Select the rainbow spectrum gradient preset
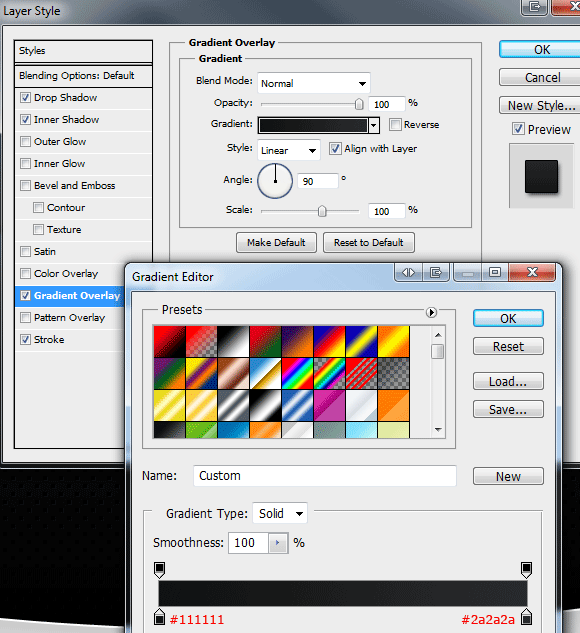 click(x=297, y=373)
